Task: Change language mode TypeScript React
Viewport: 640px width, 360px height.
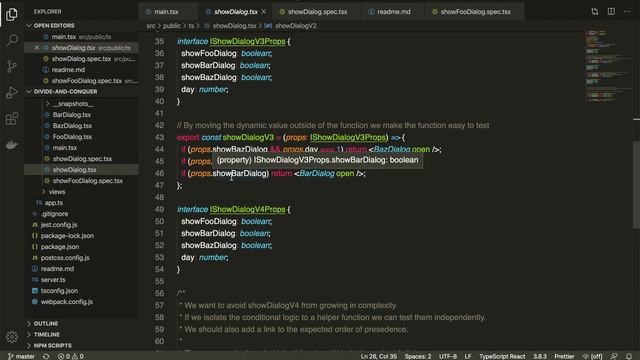Action: point(502,356)
